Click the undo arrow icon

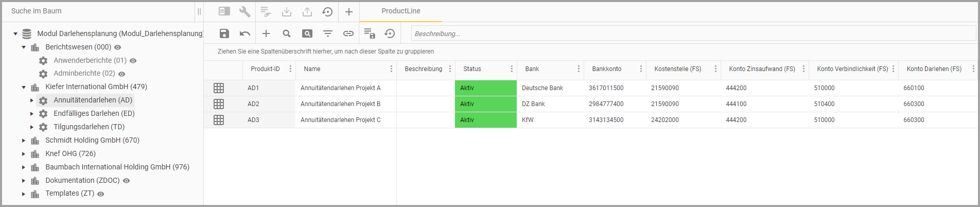(x=245, y=33)
